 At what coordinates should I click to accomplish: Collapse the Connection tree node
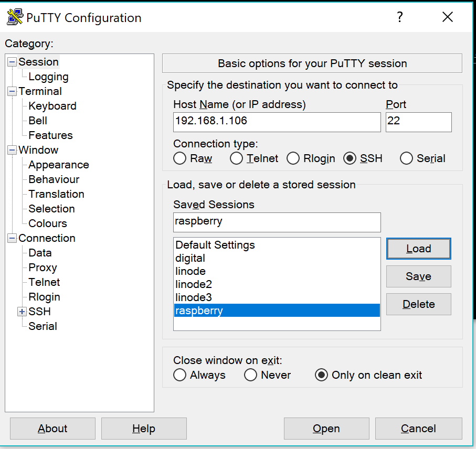(12, 238)
